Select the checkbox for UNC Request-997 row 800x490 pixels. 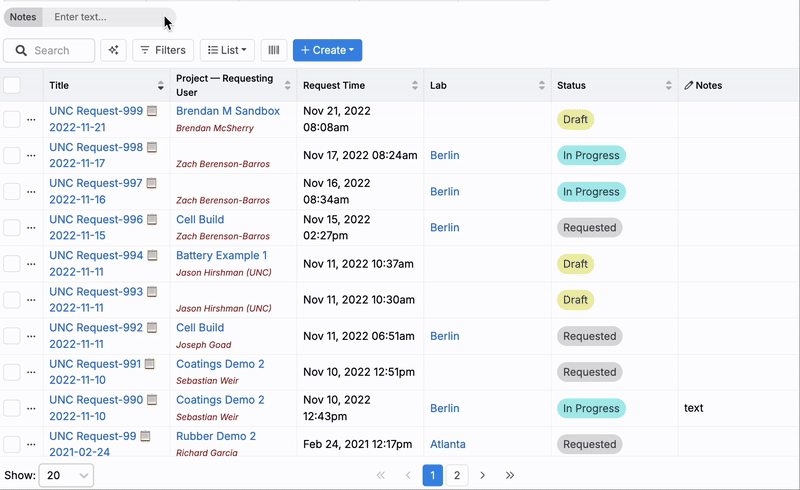(12, 192)
